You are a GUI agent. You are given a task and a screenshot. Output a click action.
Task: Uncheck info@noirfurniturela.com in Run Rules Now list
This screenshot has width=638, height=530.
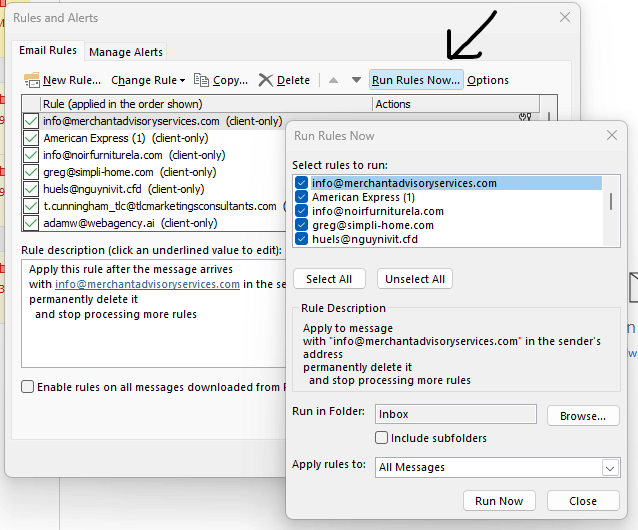click(x=301, y=211)
